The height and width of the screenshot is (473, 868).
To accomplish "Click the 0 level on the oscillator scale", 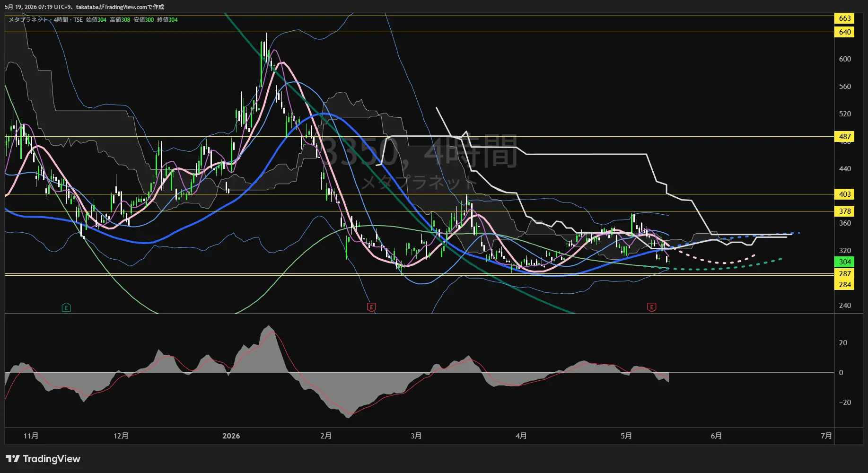I will 841,373.
